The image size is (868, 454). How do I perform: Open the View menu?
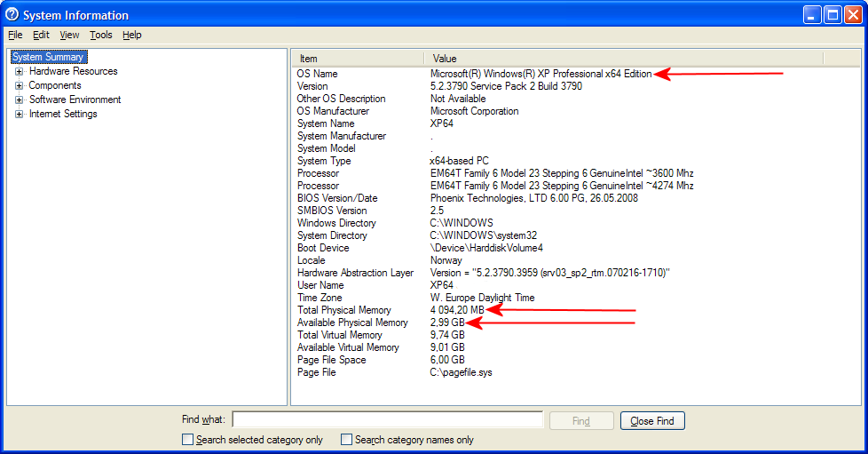69,35
